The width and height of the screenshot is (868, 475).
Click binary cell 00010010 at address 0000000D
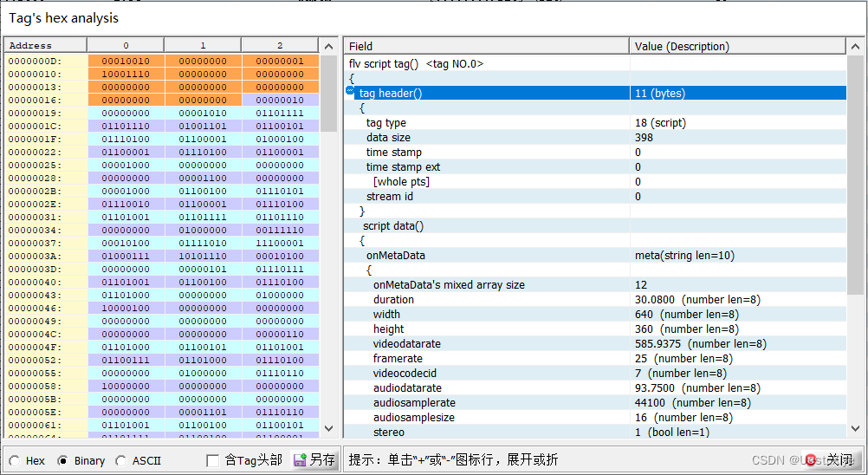126,61
